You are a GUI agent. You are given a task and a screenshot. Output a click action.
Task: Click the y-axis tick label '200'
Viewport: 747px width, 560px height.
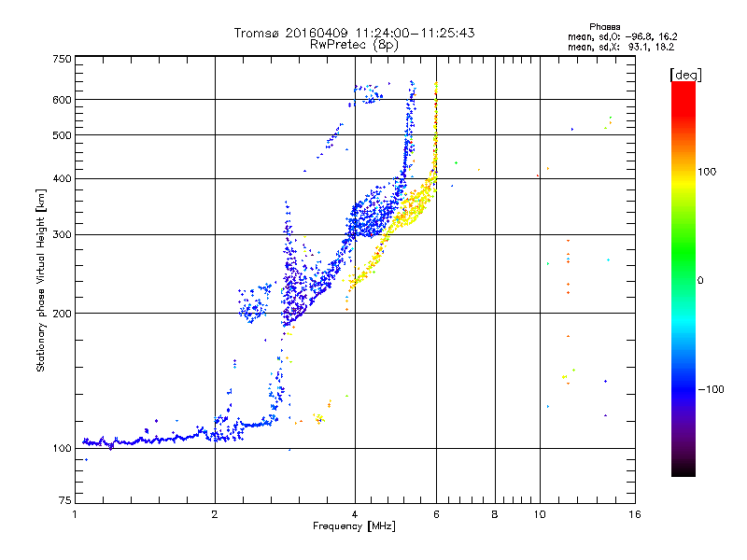62,314
